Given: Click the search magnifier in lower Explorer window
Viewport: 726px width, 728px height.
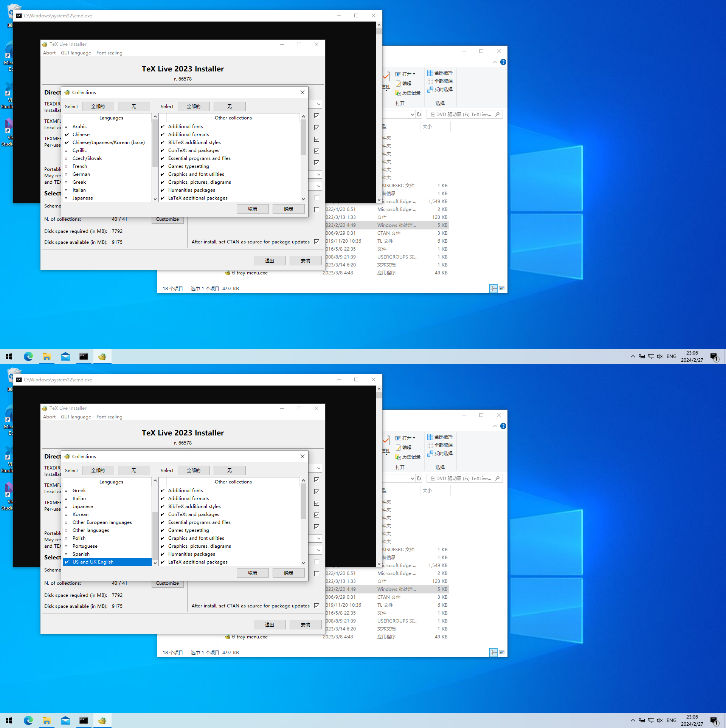Looking at the screenshot, I should tap(498, 479).
